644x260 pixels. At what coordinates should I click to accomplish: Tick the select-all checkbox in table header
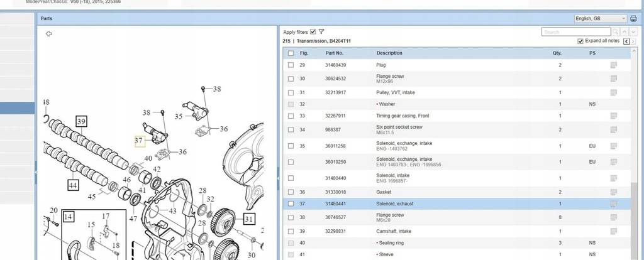pos(291,53)
